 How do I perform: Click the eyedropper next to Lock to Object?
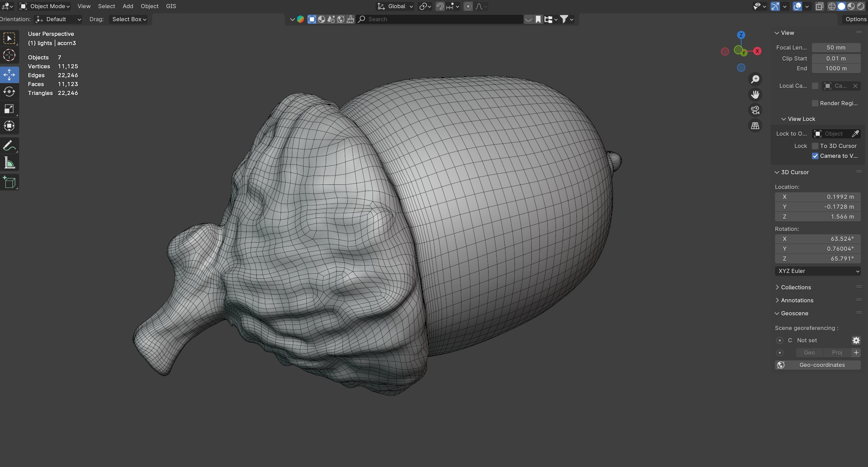click(x=855, y=134)
